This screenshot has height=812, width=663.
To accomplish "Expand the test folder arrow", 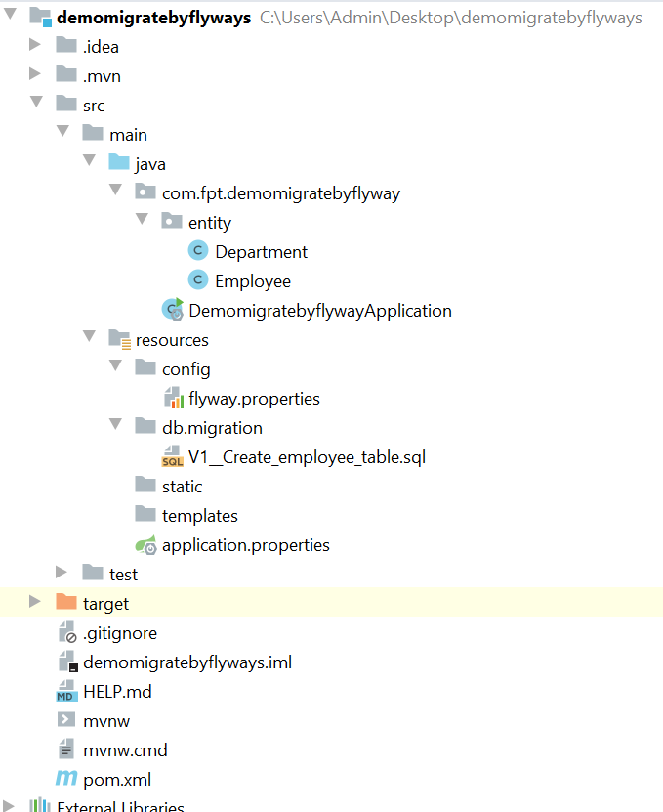I will [x=62, y=572].
